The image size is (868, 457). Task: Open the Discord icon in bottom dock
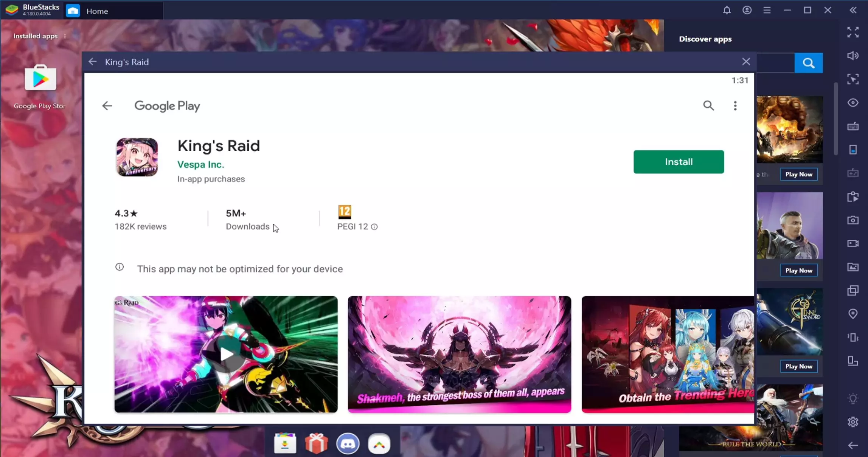(348, 443)
